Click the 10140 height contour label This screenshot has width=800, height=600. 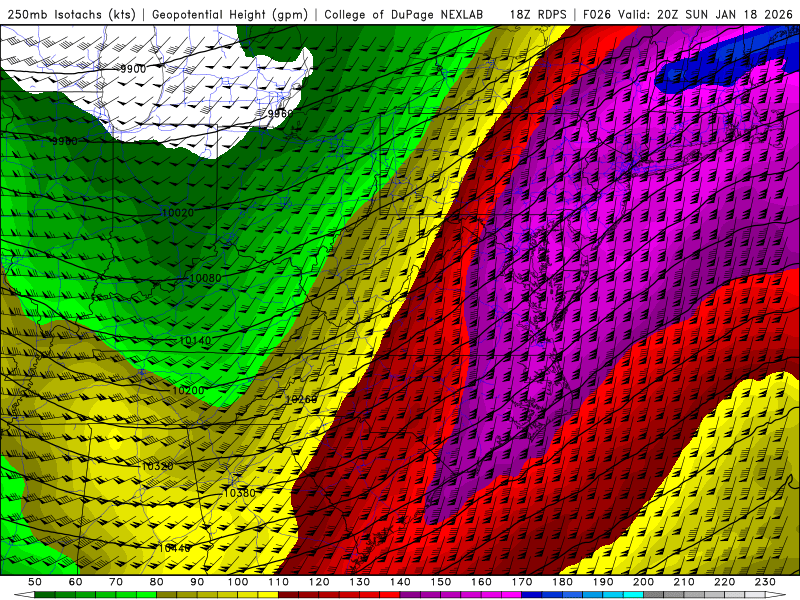tap(195, 340)
